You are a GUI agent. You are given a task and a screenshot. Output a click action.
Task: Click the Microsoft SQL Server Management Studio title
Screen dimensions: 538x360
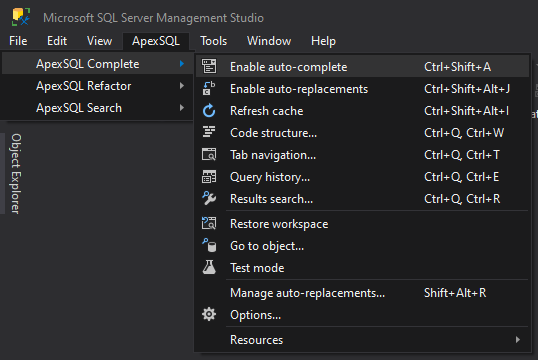tap(153, 18)
